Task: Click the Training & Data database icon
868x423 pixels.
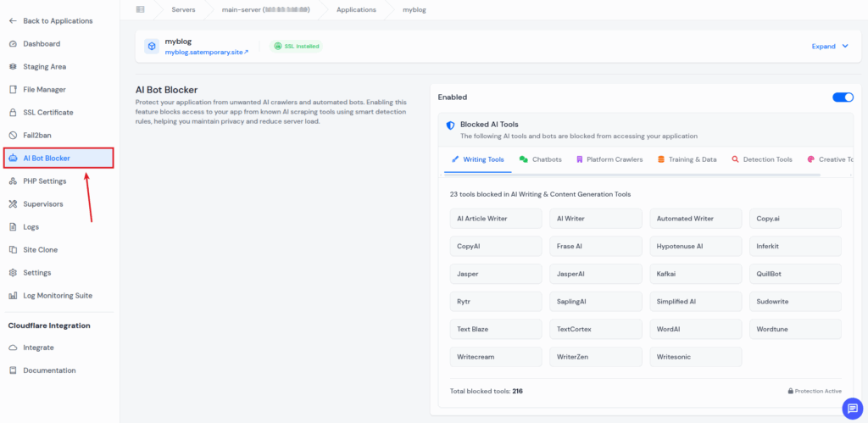Action: click(x=661, y=159)
